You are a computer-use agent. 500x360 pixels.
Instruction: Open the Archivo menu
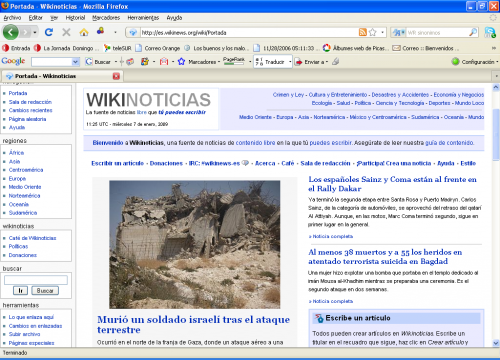[x=12, y=18]
